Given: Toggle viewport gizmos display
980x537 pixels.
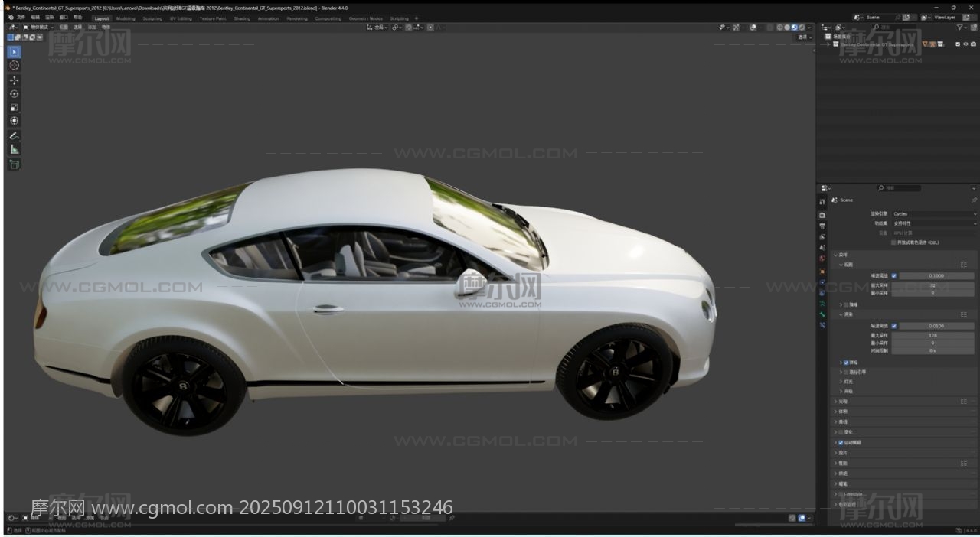Looking at the screenshot, I should [736, 28].
